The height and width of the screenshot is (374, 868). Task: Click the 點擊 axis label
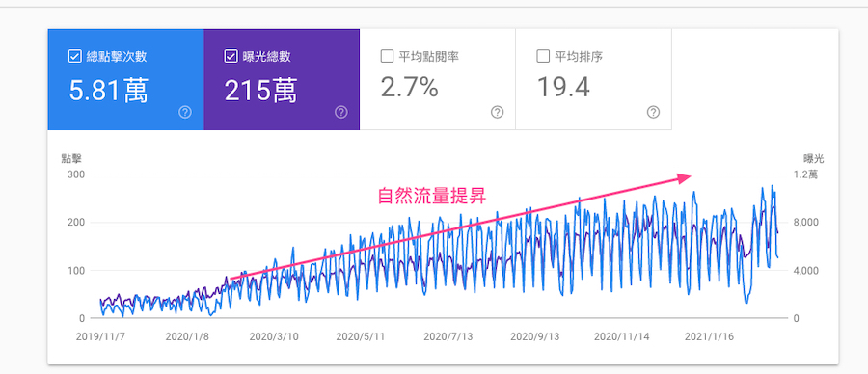[x=70, y=159]
